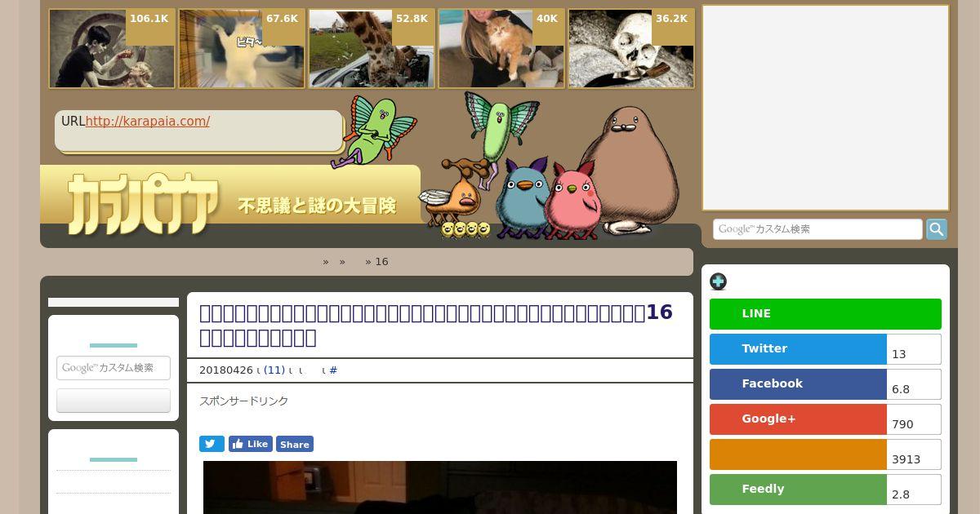Open the dancing cat thumbnail 67.6K
This screenshot has height=514, width=980.
pos(242,49)
